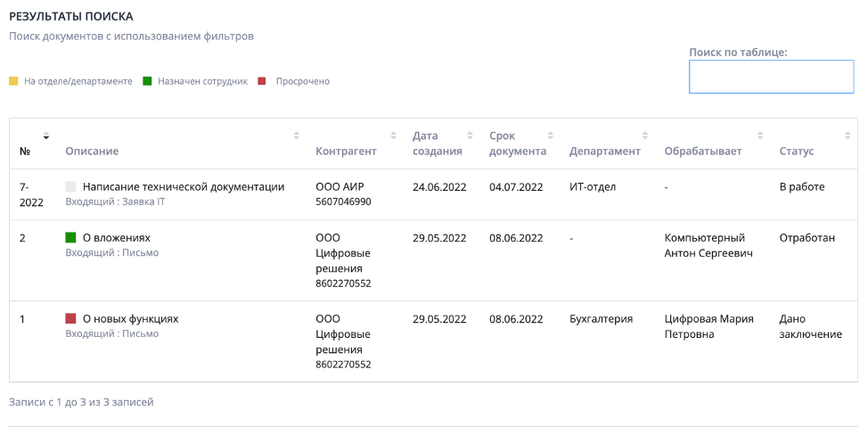Click the Входящий : Заявка IT subtitle
The height and width of the screenshot is (427, 868).
coord(115,202)
